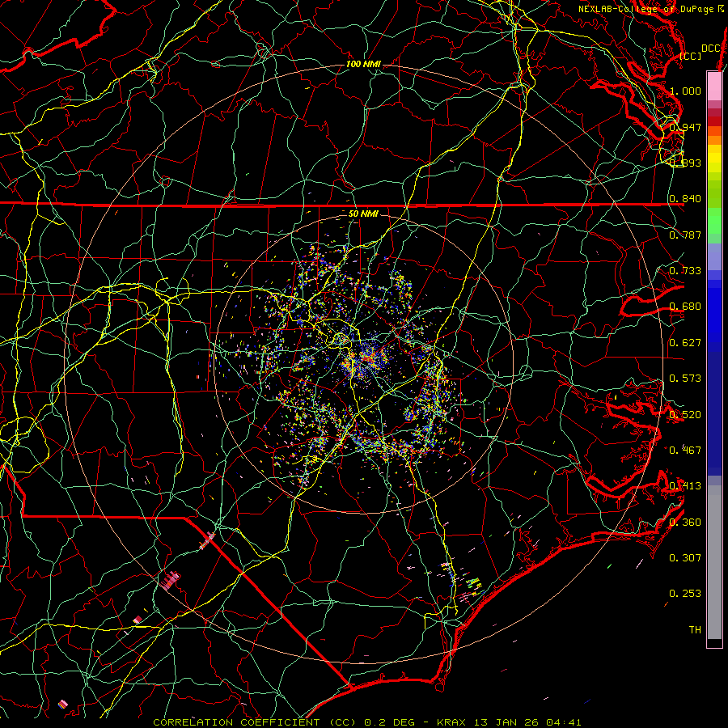Click the 100 NMI range ring label
Image resolution: width=728 pixels, height=728 pixels.
point(363,64)
